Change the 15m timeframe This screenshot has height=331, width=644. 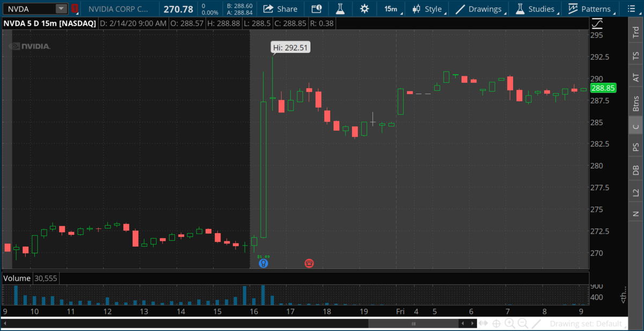(x=391, y=9)
